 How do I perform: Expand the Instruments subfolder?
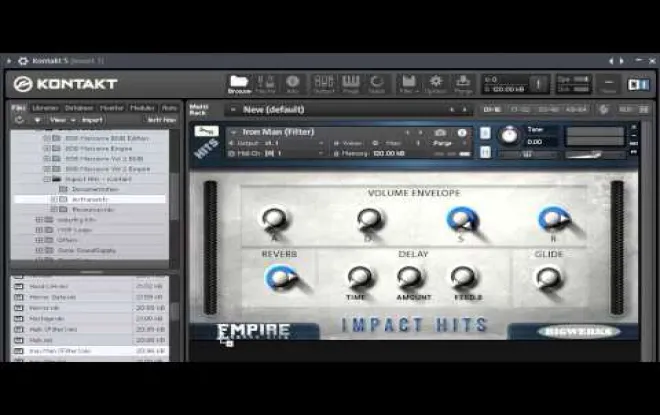coord(54,199)
